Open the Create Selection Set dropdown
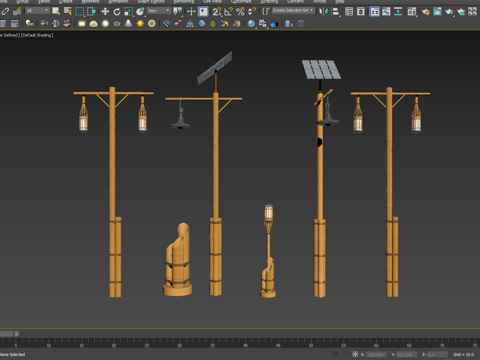The height and width of the screenshot is (360, 480). pos(293,11)
